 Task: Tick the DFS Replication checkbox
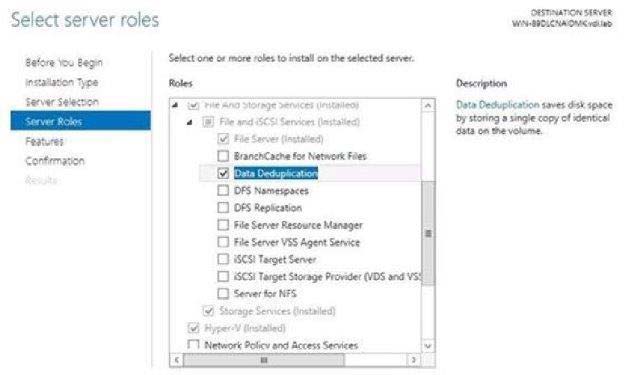(223, 208)
